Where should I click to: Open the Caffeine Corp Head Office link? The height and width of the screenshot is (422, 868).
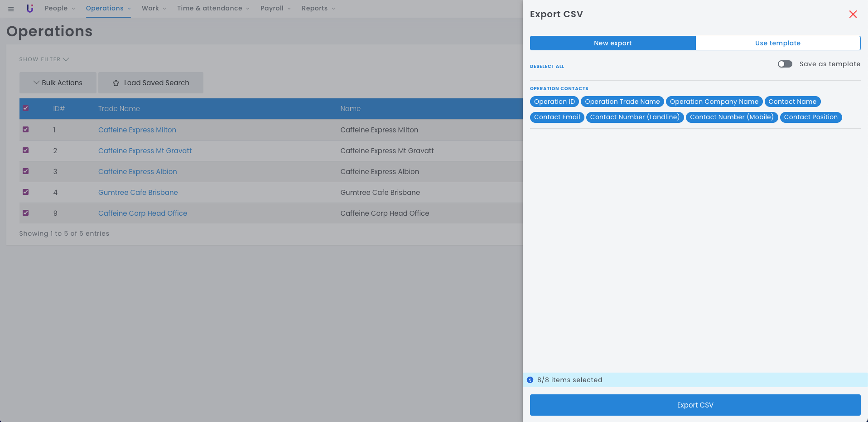click(x=143, y=213)
